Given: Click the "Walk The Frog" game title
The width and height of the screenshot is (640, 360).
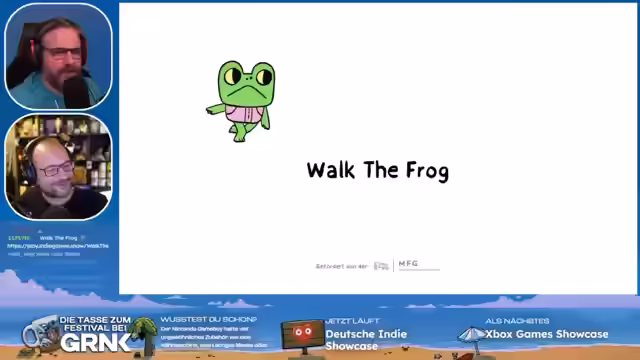Looking at the screenshot, I should pos(378,170).
